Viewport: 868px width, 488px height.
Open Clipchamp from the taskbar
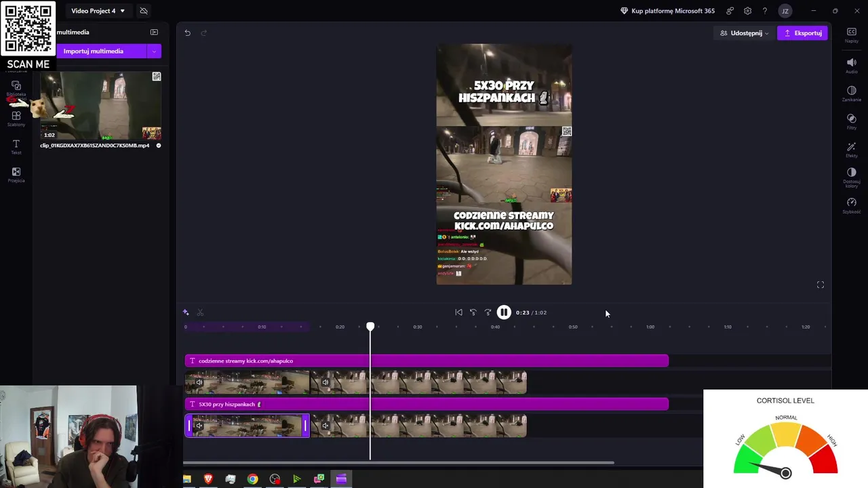point(341,479)
